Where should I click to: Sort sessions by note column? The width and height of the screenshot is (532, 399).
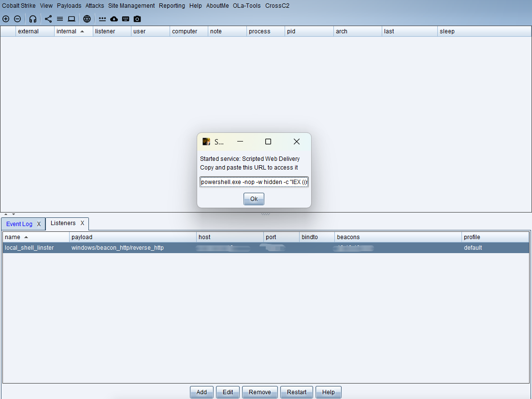point(227,31)
